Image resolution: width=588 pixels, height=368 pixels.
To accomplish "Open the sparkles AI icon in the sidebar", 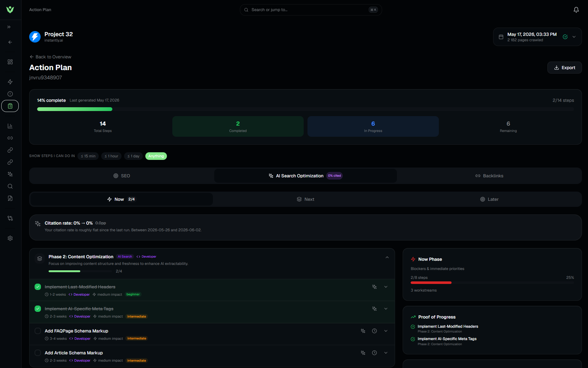I will pos(10,174).
